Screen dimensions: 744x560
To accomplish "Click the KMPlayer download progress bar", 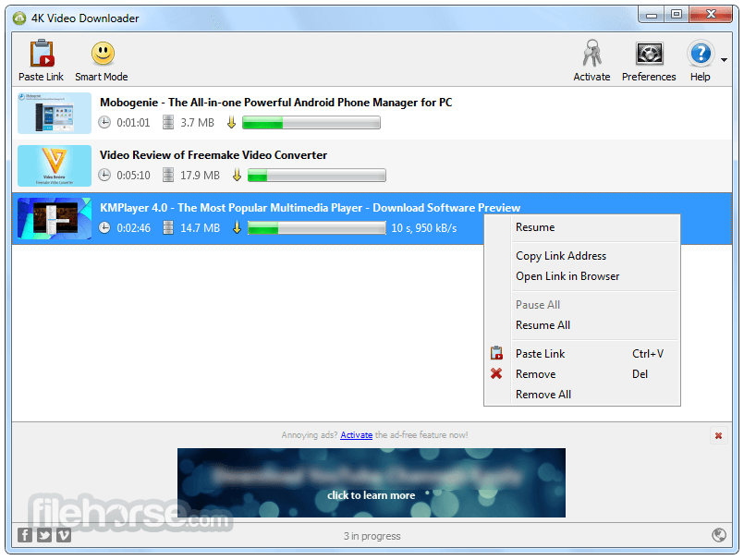I will tap(317, 228).
